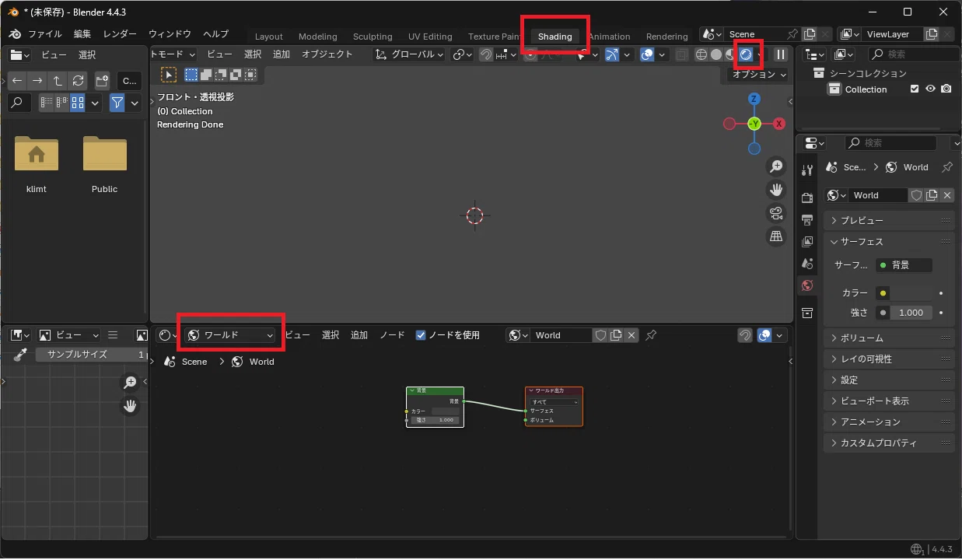Collapse the サーフェス panel
962x560 pixels.
point(889,242)
